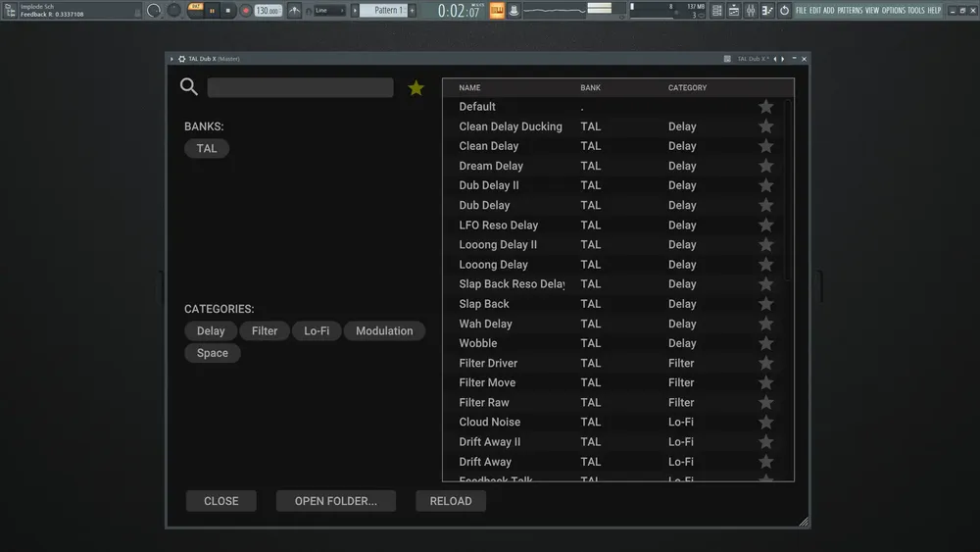Image resolution: width=980 pixels, height=552 pixels.
Task: Click the preset search magnifier icon
Action: point(189,87)
